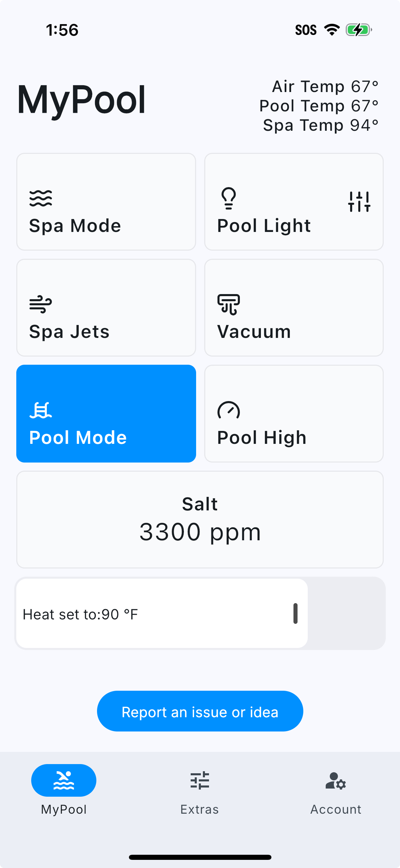The image size is (400, 868).
Task: Turn off Pool Mode
Action: [106, 414]
